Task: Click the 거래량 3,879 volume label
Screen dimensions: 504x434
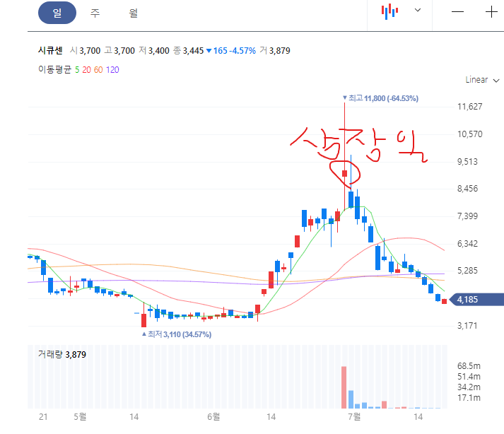Action: point(62,355)
